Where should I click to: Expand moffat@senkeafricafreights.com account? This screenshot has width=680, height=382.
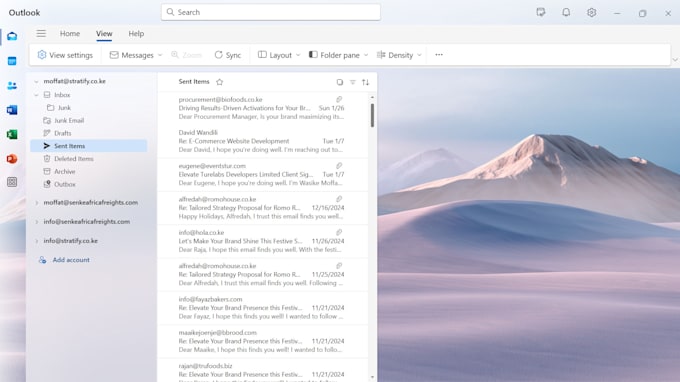tap(36, 202)
